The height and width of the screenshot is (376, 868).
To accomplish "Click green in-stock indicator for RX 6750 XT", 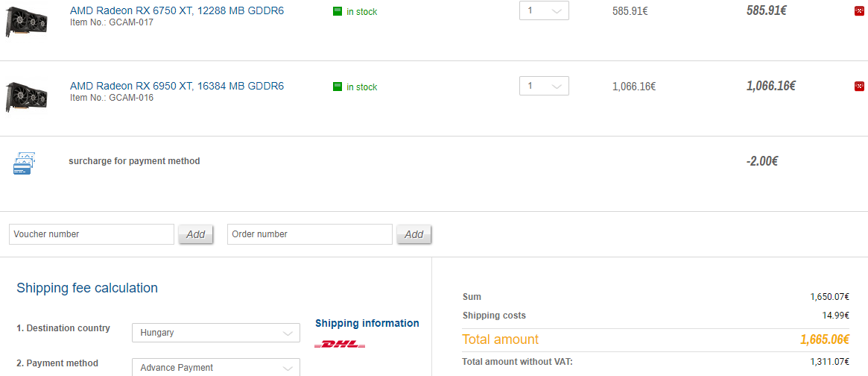I will tap(337, 11).
